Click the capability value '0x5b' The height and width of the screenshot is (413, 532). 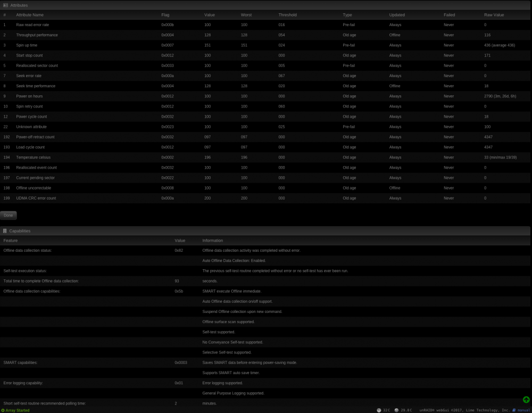(x=179, y=291)
